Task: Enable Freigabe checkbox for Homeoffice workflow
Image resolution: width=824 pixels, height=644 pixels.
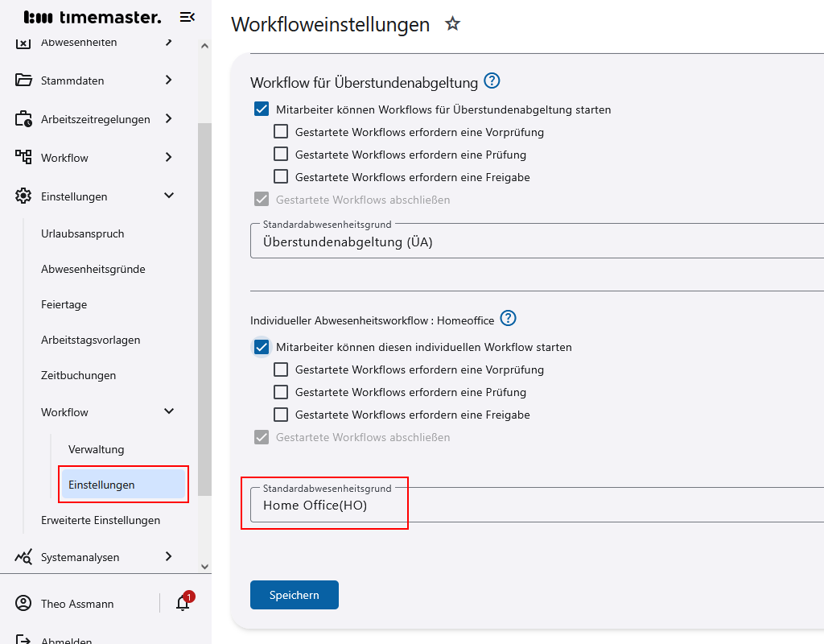Action: pyautogui.click(x=281, y=415)
